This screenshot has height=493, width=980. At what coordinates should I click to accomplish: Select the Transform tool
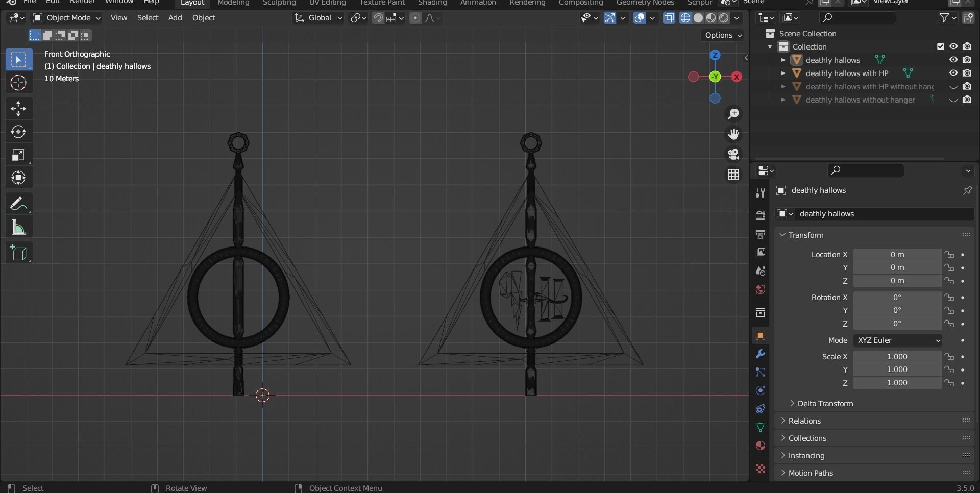[19, 178]
